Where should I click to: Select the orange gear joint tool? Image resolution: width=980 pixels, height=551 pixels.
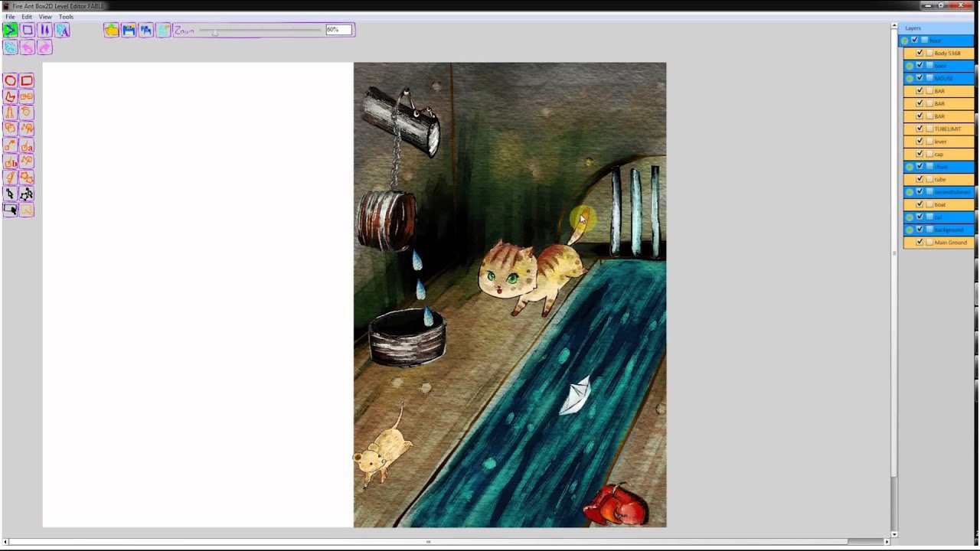(x=27, y=178)
